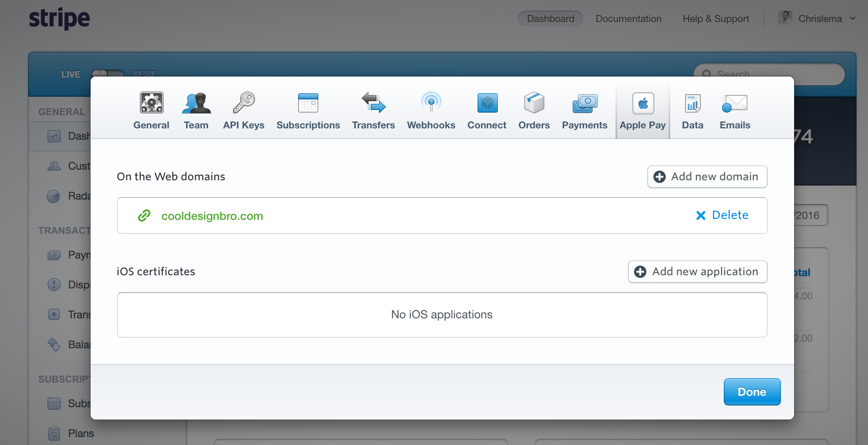Open Emails via the envelope icon
Viewport: 868px width, 445px height.
pyautogui.click(x=734, y=103)
